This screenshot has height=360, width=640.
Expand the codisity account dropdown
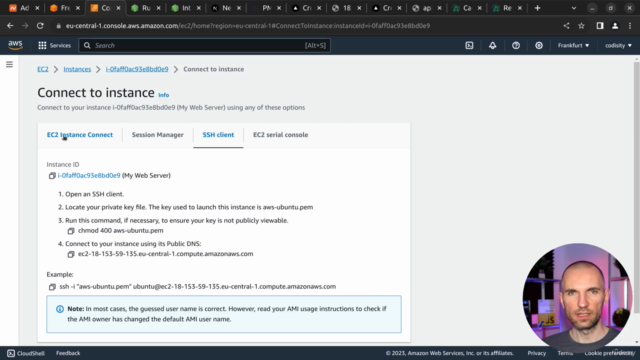(x=618, y=45)
